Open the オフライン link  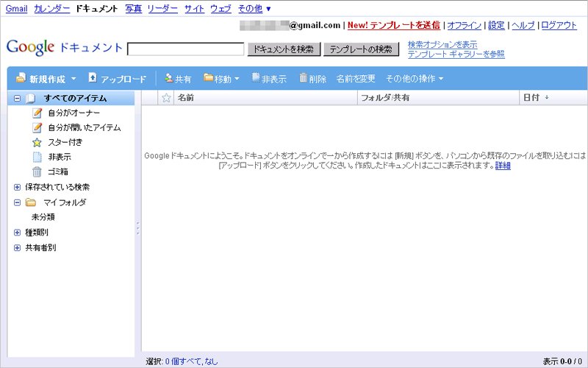point(465,25)
